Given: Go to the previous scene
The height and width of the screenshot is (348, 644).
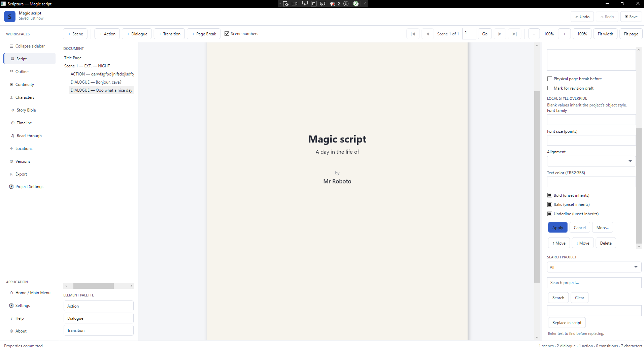Looking at the screenshot, I should [x=428, y=34].
